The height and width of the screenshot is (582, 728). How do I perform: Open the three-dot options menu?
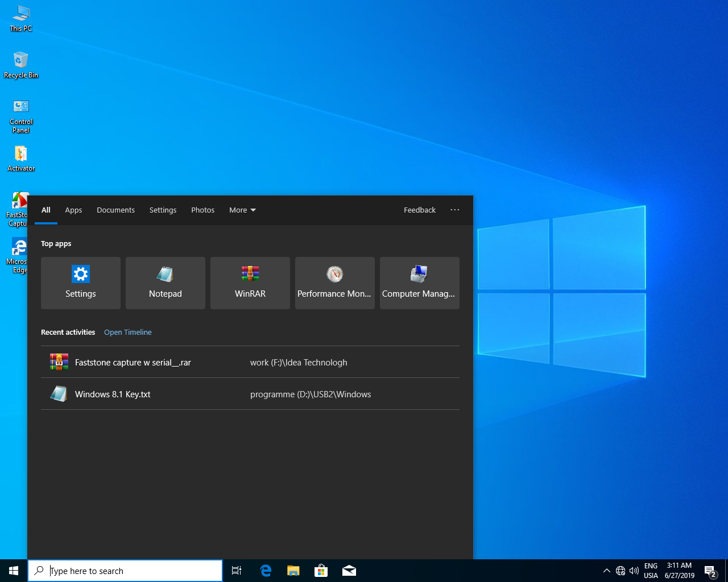[454, 210]
